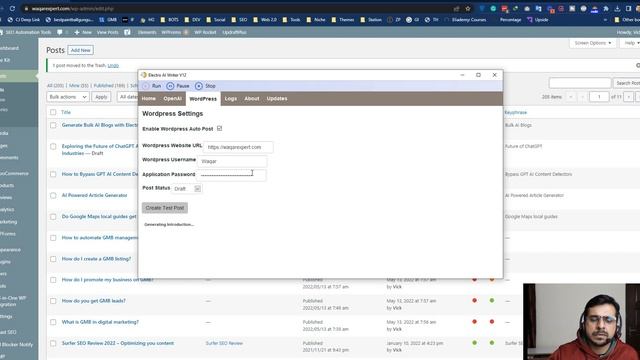Screen dimensions: 640x360
Task: Check the How do I create a GMB listing row
Action: (53, 259)
